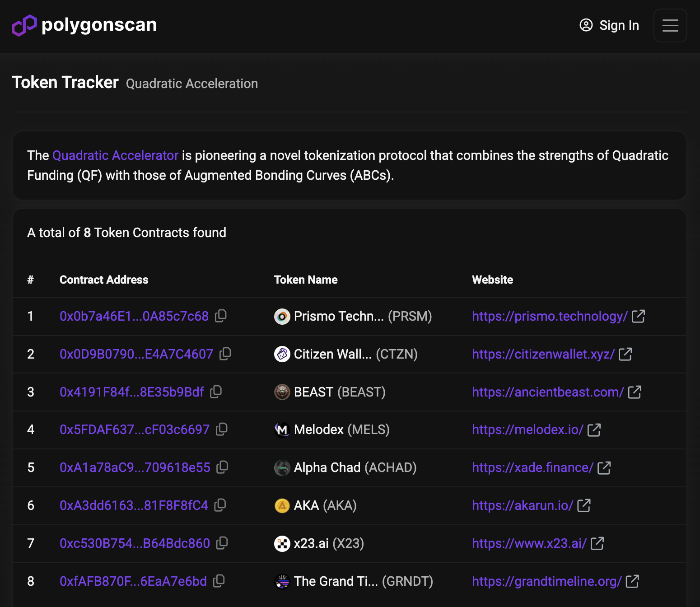Open external link icon for grandtimeline.org
This screenshot has height=607, width=700.
tap(632, 581)
